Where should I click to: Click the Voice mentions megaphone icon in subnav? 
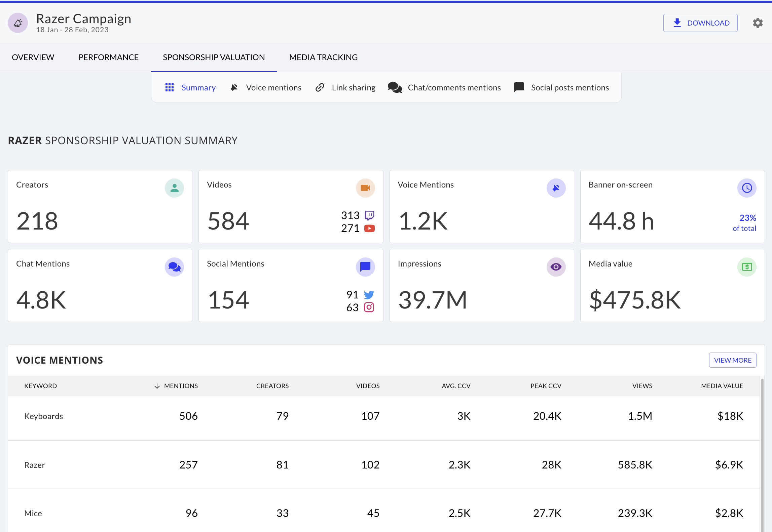(234, 88)
